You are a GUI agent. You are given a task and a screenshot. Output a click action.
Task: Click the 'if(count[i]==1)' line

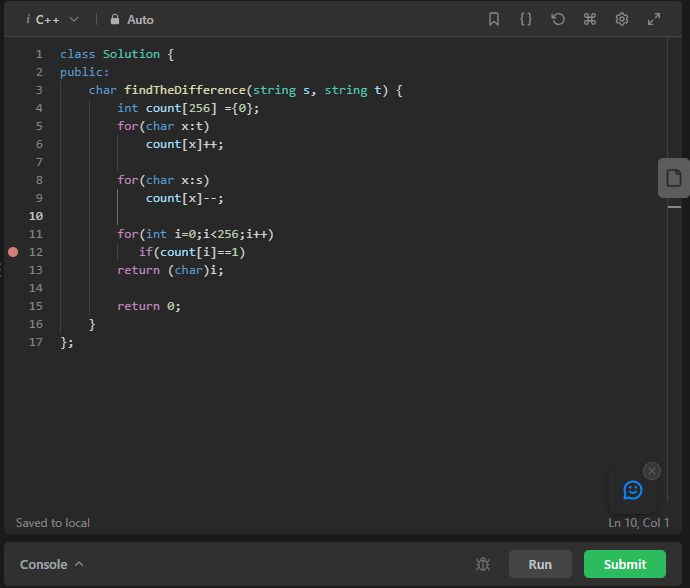(x=192, y=252)
